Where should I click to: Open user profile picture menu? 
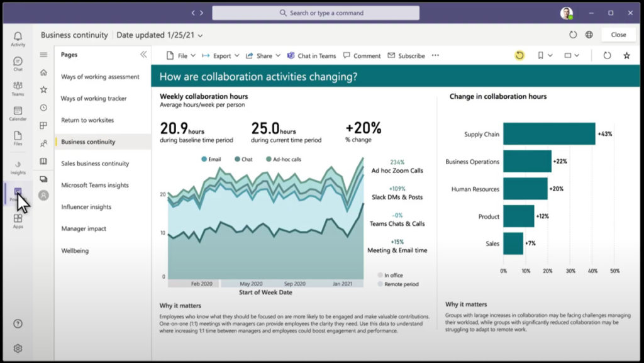(567, 13)
